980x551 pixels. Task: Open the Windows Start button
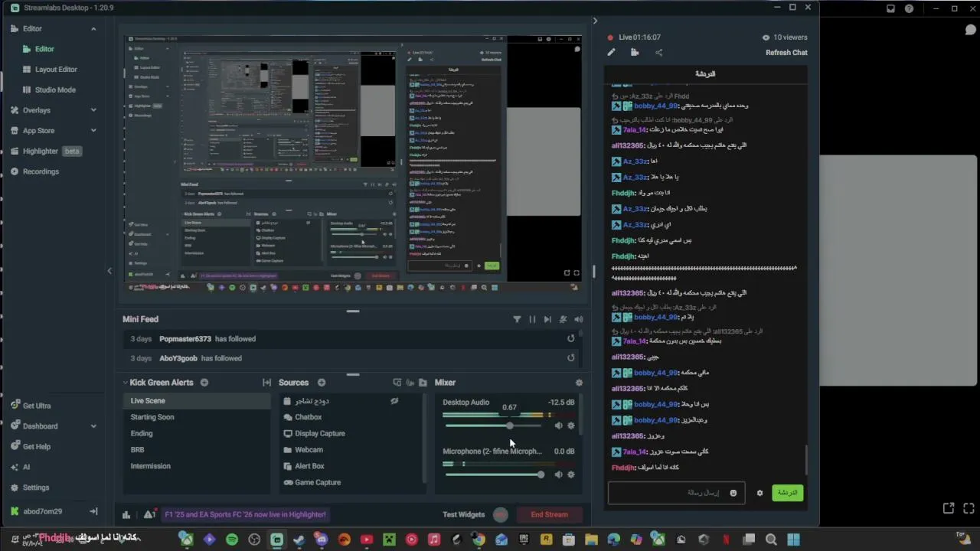[x=793, y=540]
